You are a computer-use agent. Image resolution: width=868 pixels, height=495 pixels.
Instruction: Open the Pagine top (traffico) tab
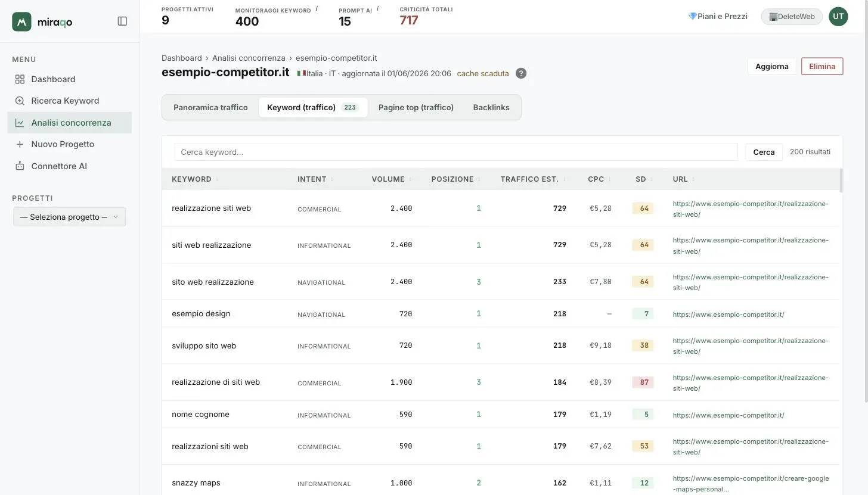point(416,107)
